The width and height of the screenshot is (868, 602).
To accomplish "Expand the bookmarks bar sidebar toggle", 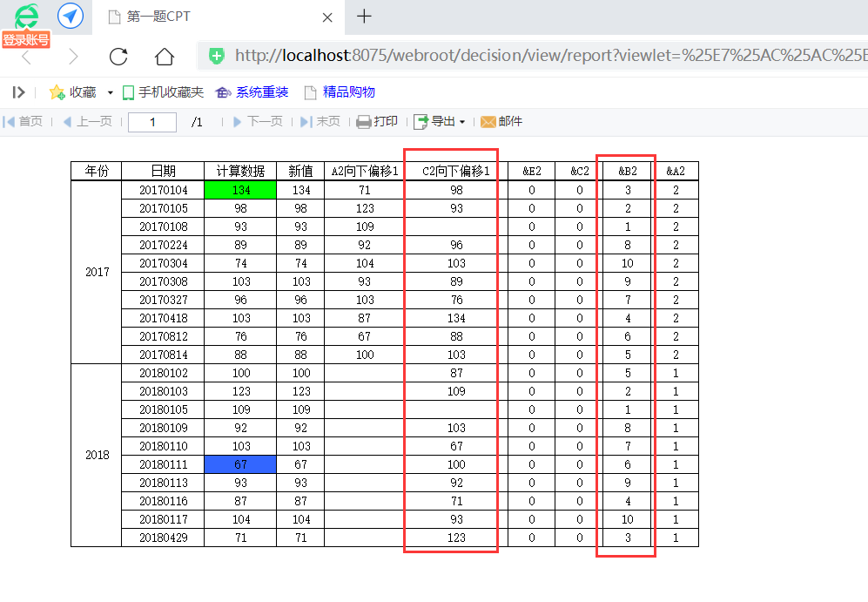I will [18, 92].
